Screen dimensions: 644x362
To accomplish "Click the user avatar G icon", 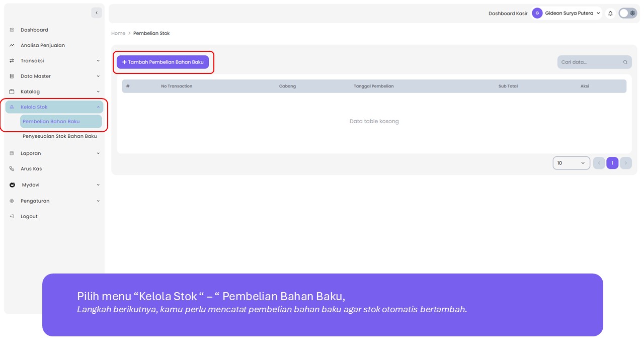I will [537, 13].
